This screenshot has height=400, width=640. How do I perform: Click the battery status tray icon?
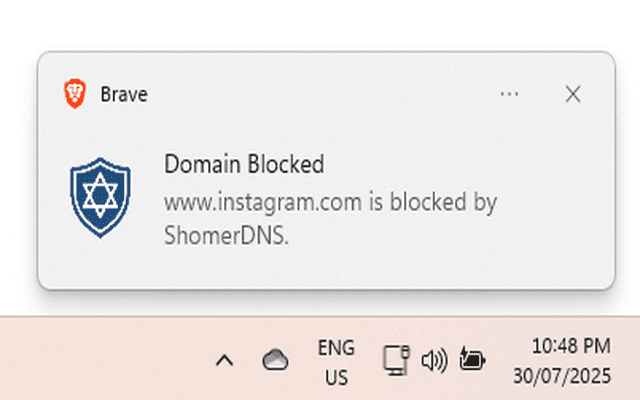471,359
